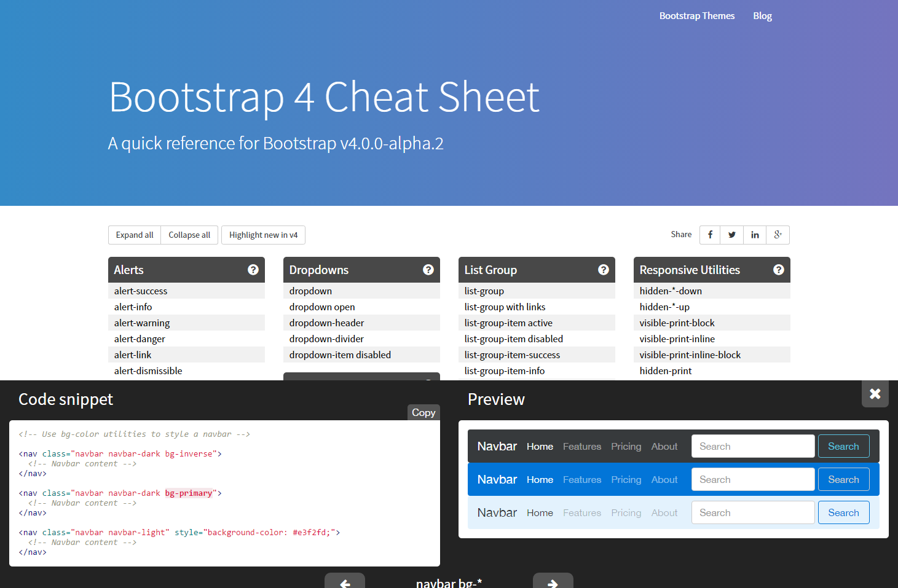This screenshot has height=588, width=898.
Task: Select list-group-item-info entry
Action: coord(537,370)
